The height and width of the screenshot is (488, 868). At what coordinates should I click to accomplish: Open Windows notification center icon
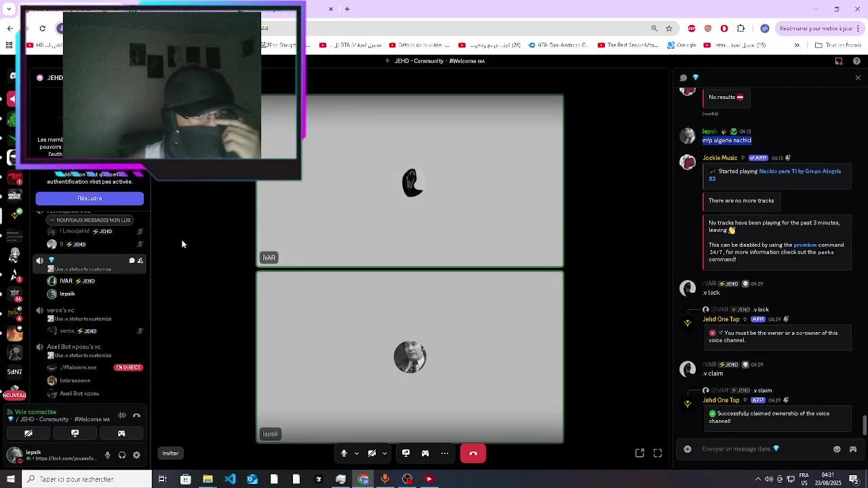click(x=854, y=479)
